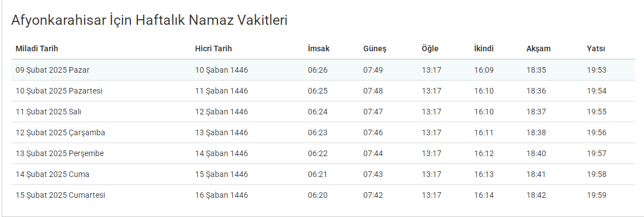Select the Yatsı column header

(596, 48)
